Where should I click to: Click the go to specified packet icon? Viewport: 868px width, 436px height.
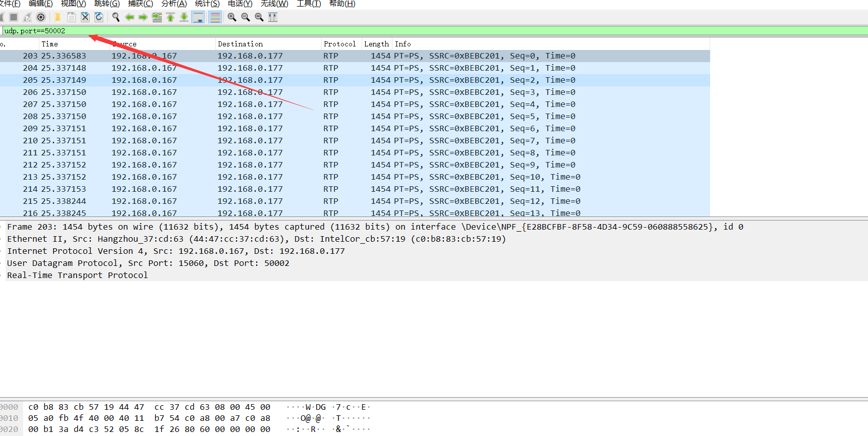point(157,17)
